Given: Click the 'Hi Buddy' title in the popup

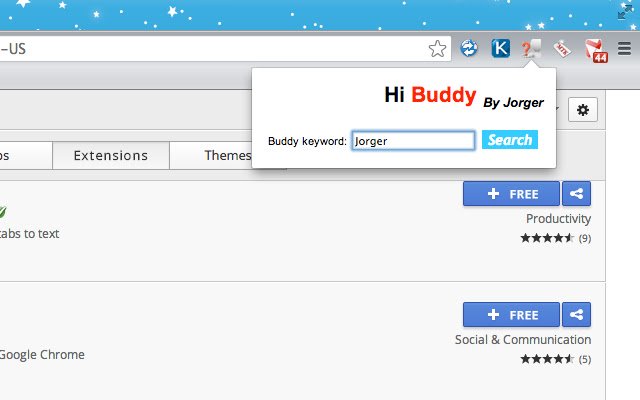Looking at the screenshot, I should point(430,95).
